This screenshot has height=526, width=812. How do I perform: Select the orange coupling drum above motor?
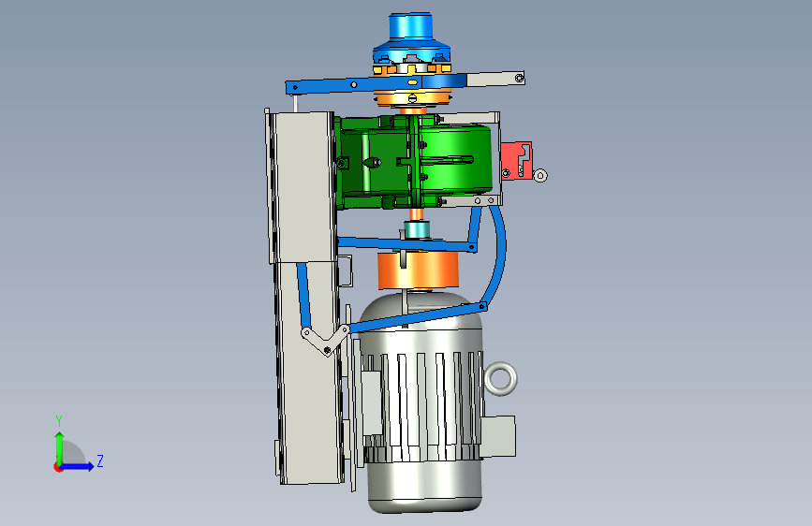point(418,270)
